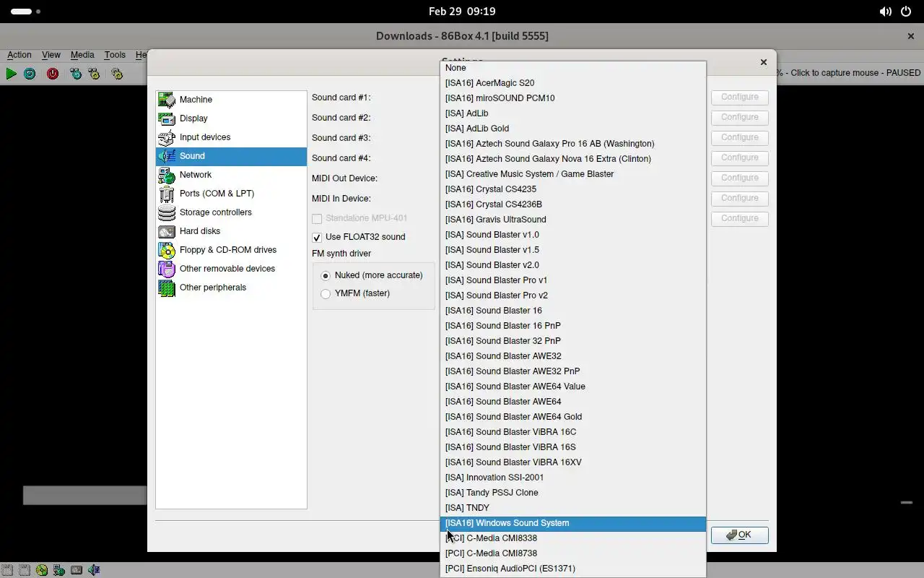Image resolution: width=924 pixels, height=578 pixels.
Task: Choose Creative Music System / Game Blaster
Action: click(573, 174)
